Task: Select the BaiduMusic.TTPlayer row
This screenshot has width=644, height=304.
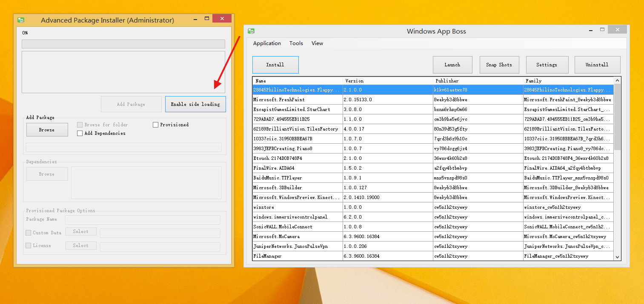Action: click(433, 178)
